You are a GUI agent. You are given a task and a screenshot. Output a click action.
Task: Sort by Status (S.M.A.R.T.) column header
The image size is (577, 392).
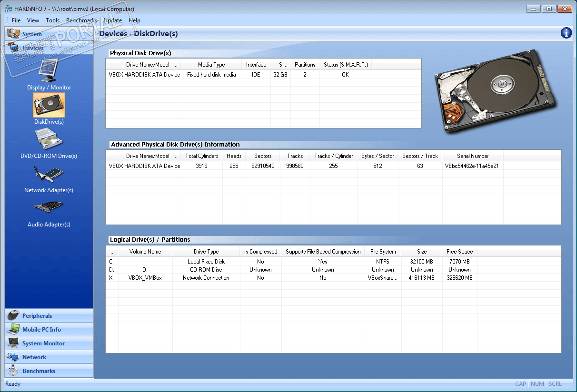click(x=346, y=65)
